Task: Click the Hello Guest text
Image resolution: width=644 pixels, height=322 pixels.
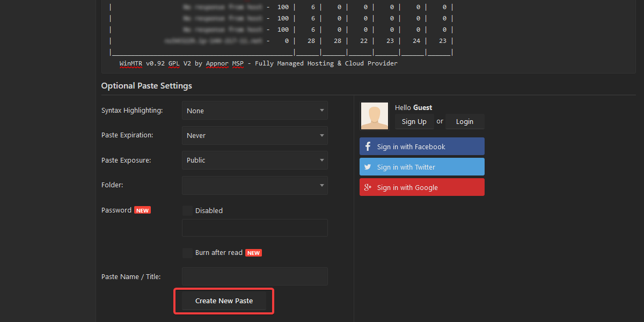Action: point(413,107)
